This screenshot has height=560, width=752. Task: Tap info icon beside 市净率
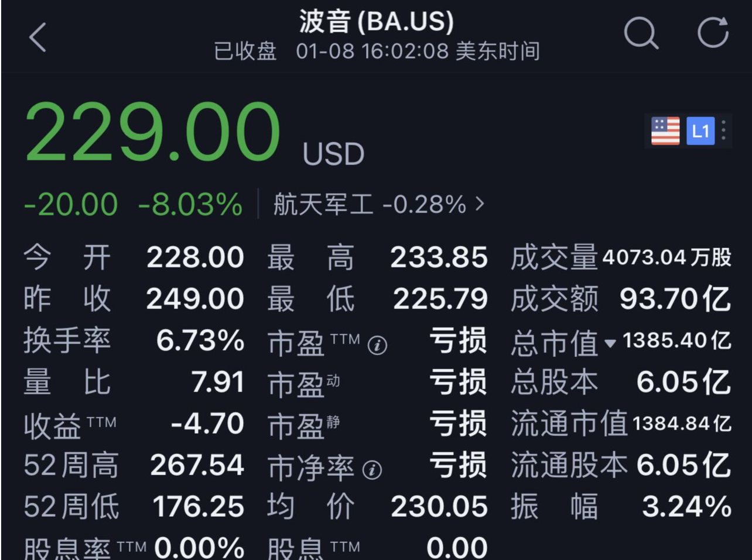(372, 470)
